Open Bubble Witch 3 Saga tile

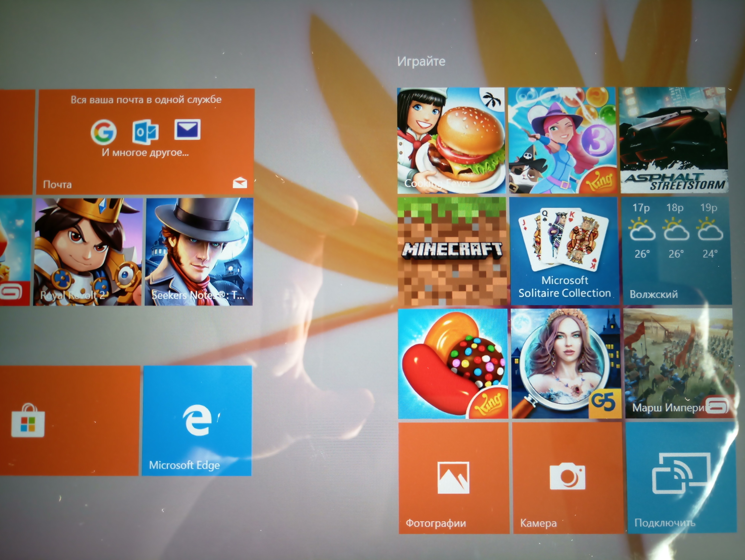(562, 140)
